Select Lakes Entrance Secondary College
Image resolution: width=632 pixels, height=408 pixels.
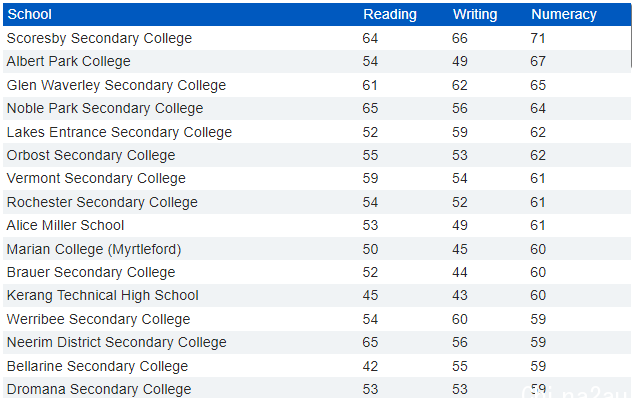119,132
